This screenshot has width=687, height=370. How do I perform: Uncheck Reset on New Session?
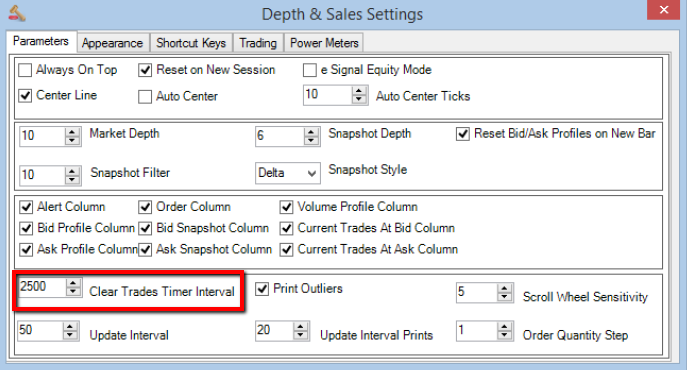[x=145, y=70]
